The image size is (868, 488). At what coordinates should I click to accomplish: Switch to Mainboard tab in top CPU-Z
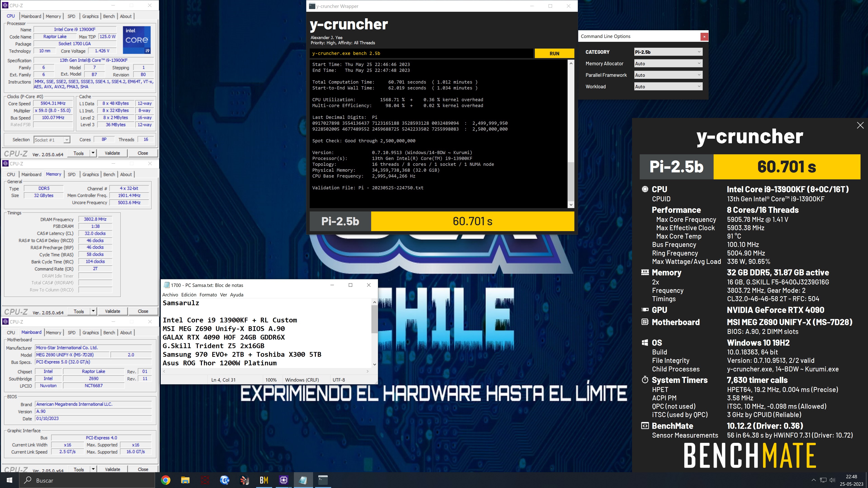coord(31,16)
